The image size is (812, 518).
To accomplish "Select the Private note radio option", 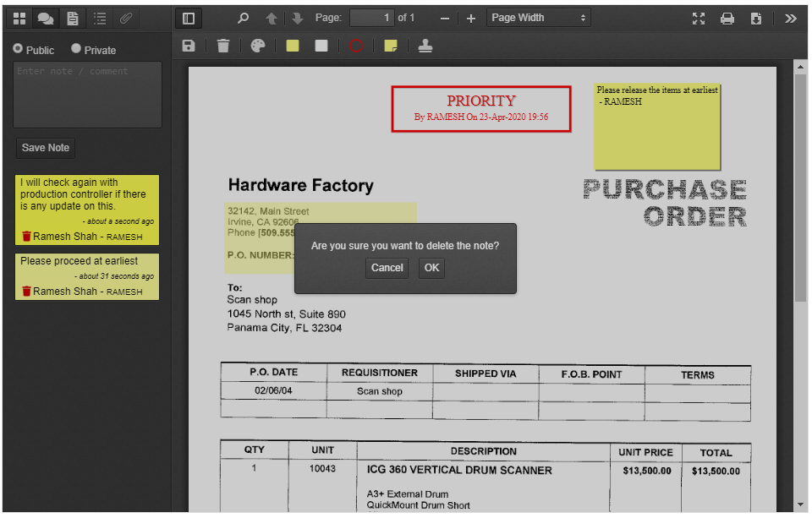I will click(x=76, y=50).
